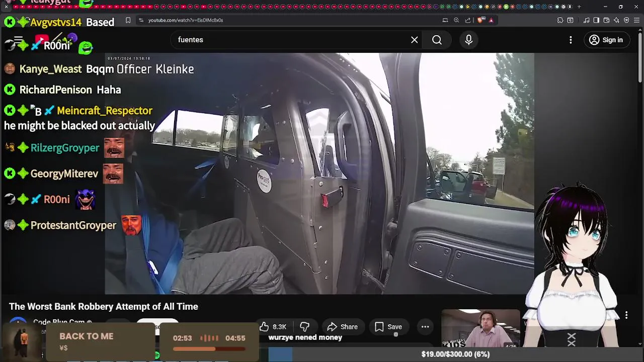
Task: Click the Sign in button
Action: (606, 40)
